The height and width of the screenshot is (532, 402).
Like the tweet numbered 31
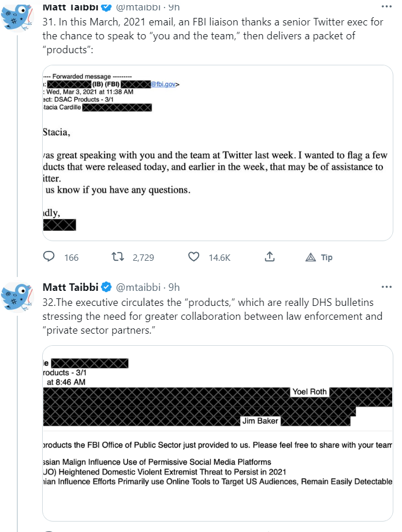[x=194, y=257]
